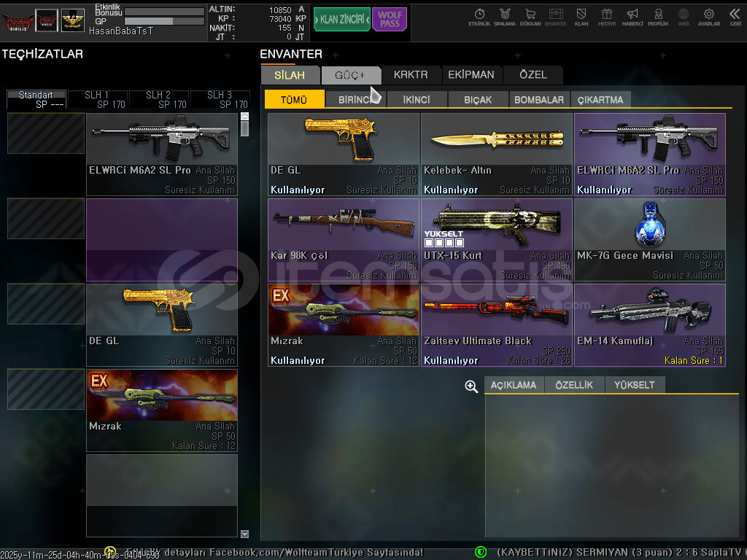This screenshot has height=560, width=747.
Task: Click the empty purple equipment slot
Action: coord(162,240)
